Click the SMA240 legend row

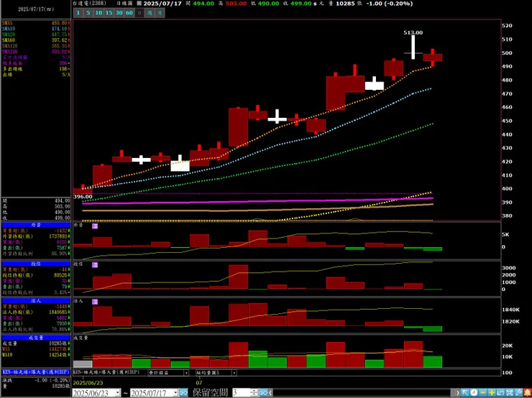(x=36, y=52)
